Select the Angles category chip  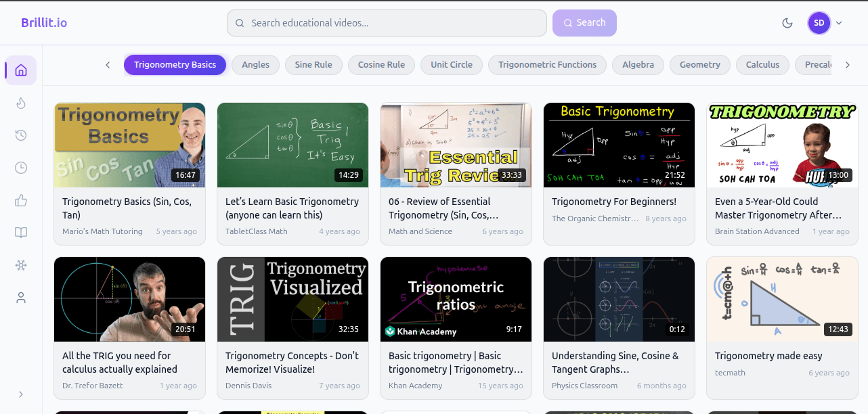(256, 65)
